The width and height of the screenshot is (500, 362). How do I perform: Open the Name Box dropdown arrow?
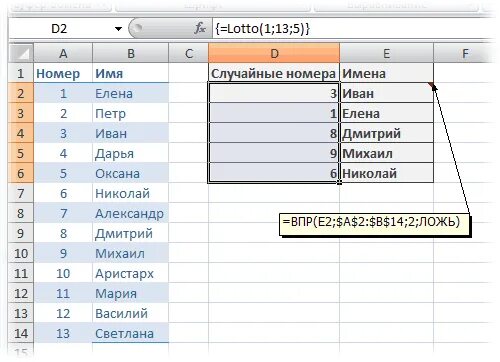pos(118,29)
